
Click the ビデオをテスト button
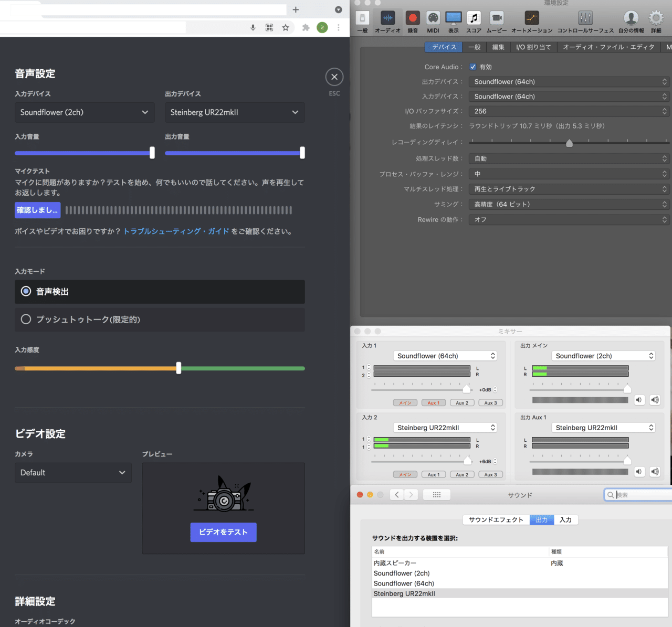[x=223, y=532]
